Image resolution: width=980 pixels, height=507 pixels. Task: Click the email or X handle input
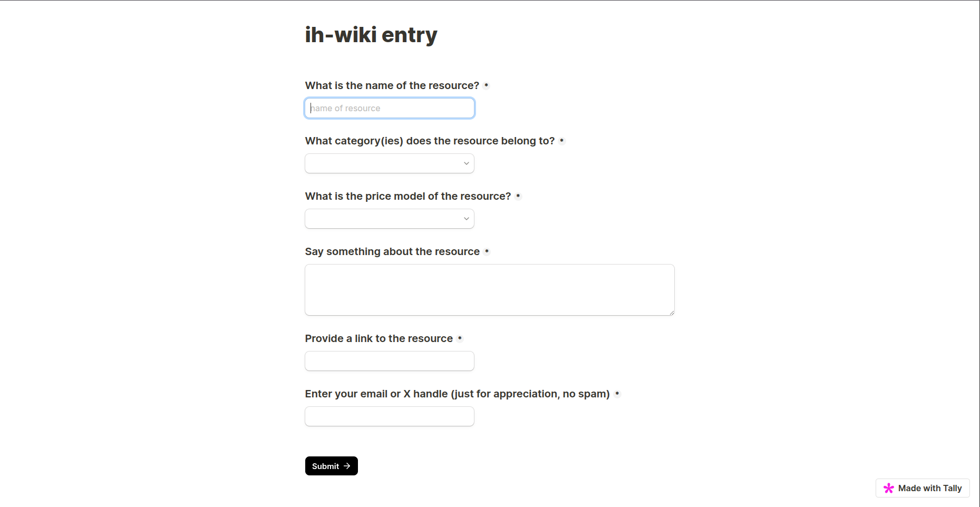(x=389, y=416)
